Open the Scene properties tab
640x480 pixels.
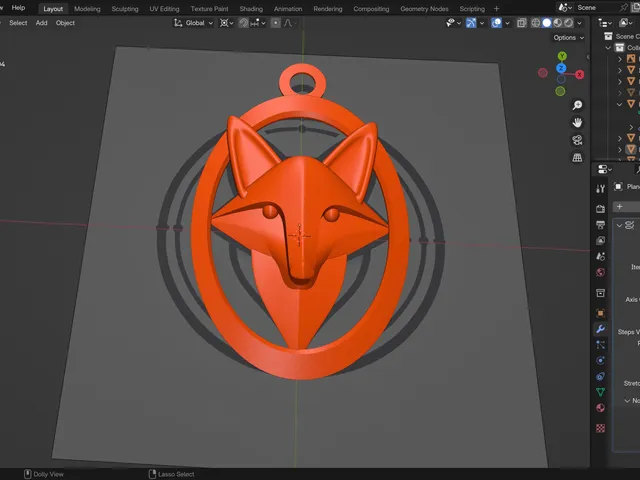coord(600,256)
